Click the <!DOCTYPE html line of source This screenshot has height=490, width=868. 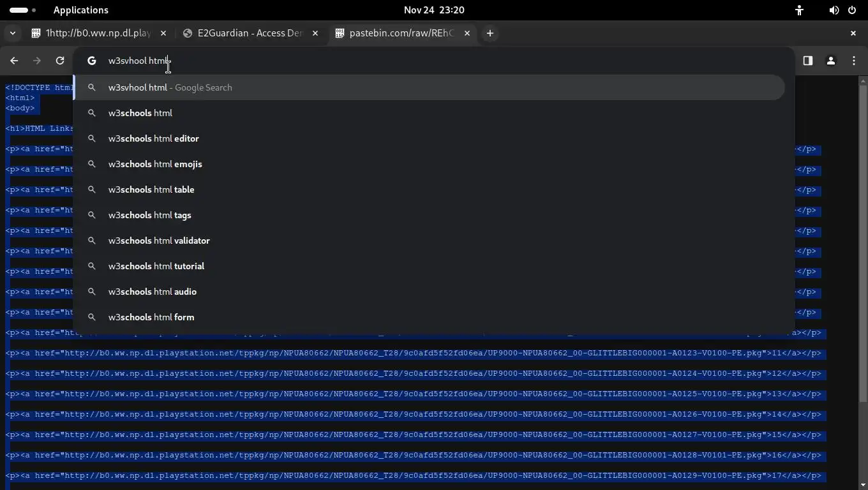[x=40, y=87]
